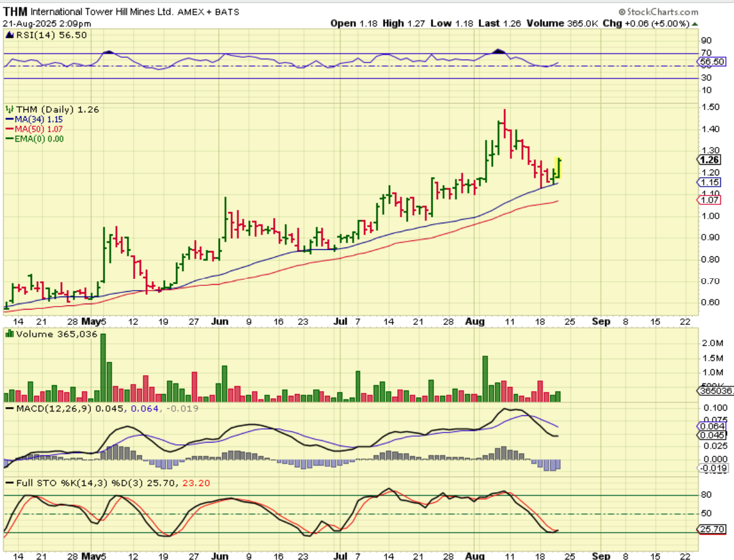Click the THM ticker symbol title
The height and width of the screenshot is (560, 734).
click(15, 11)
